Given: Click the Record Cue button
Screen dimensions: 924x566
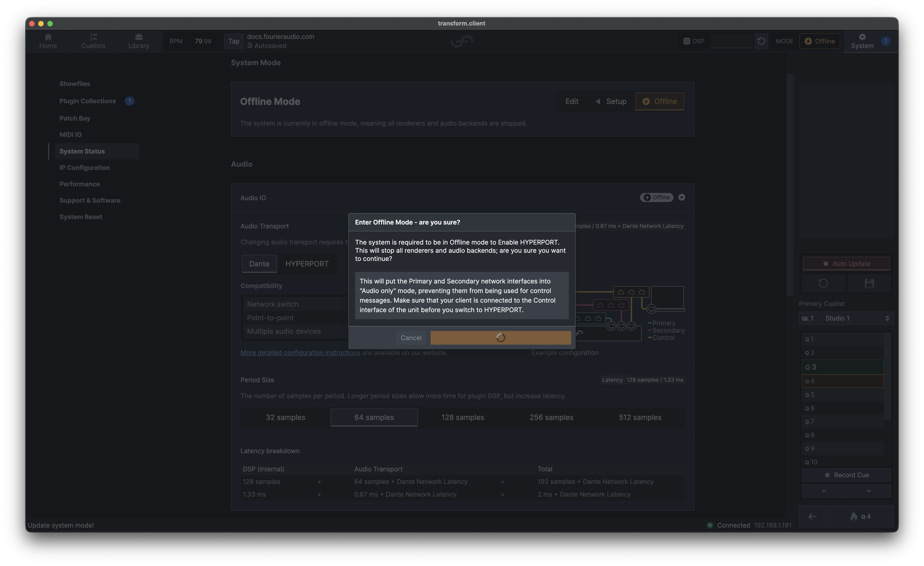Looking at the screenshot, I should tap(846, 475).
